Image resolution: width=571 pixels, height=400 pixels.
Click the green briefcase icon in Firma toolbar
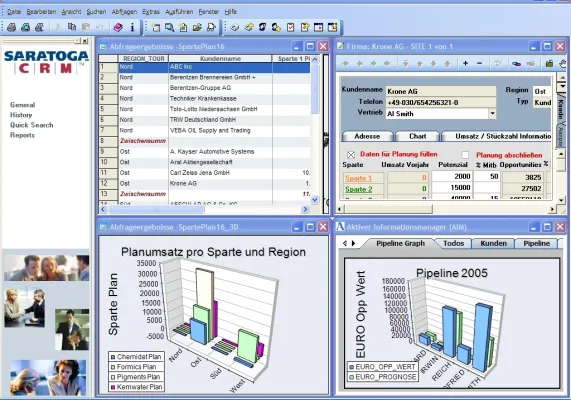pyautogui.click(x=549, y=64)
